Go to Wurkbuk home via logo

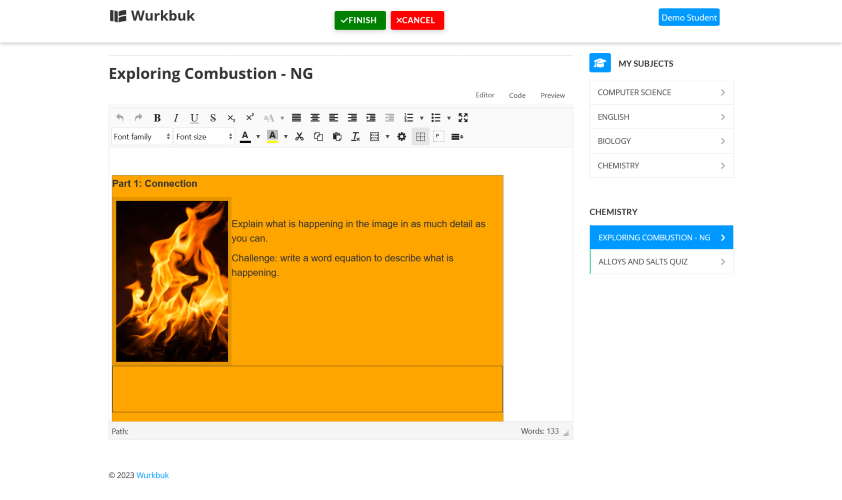(x=152, y=16)
